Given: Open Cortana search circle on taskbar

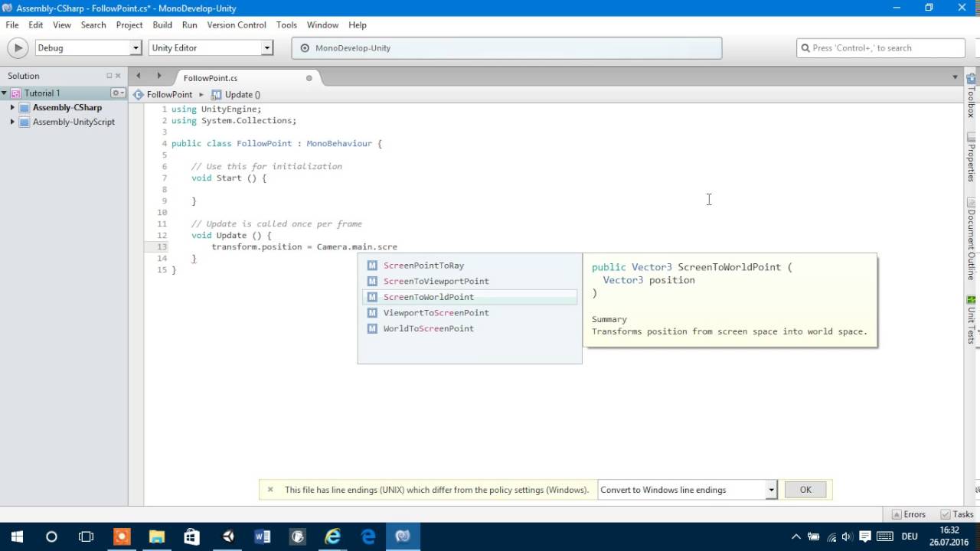Looking at the screenshot, I should (x=51, y=536).
